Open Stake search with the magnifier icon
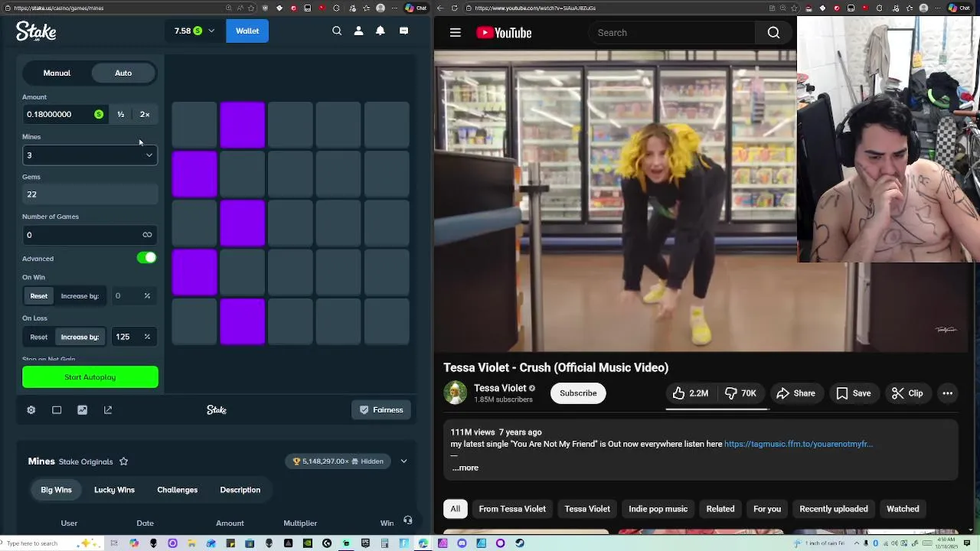The height and width of the screenshot is (551, 980). point(337,31)
